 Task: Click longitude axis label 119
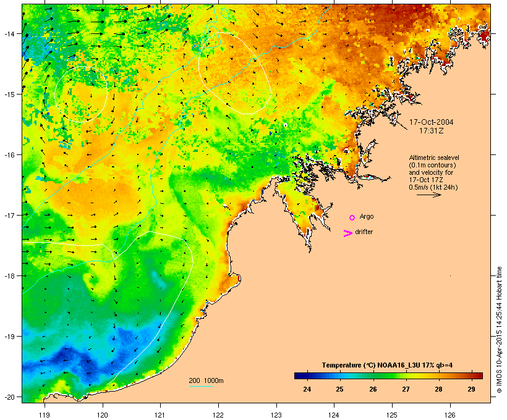click(x=45, y=415)
